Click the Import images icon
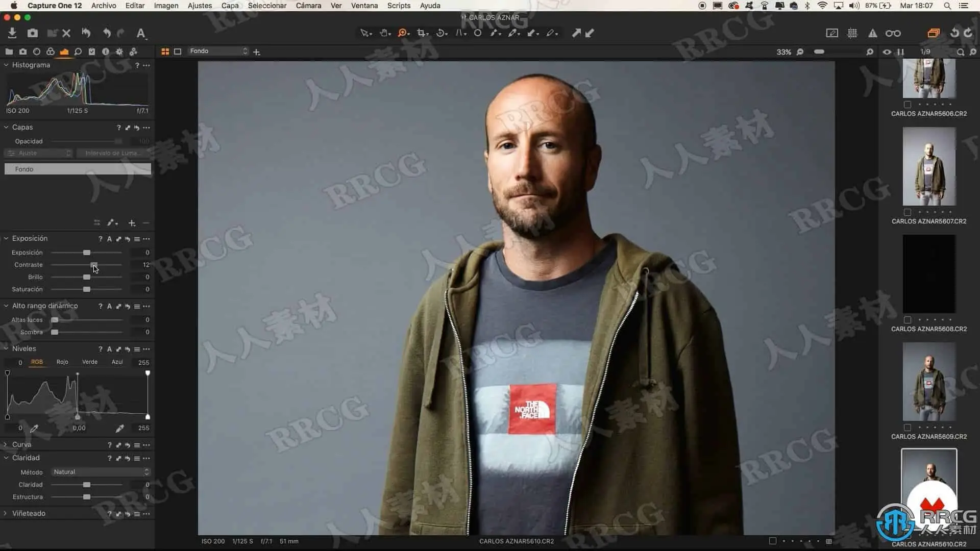 tap(12, 33)
